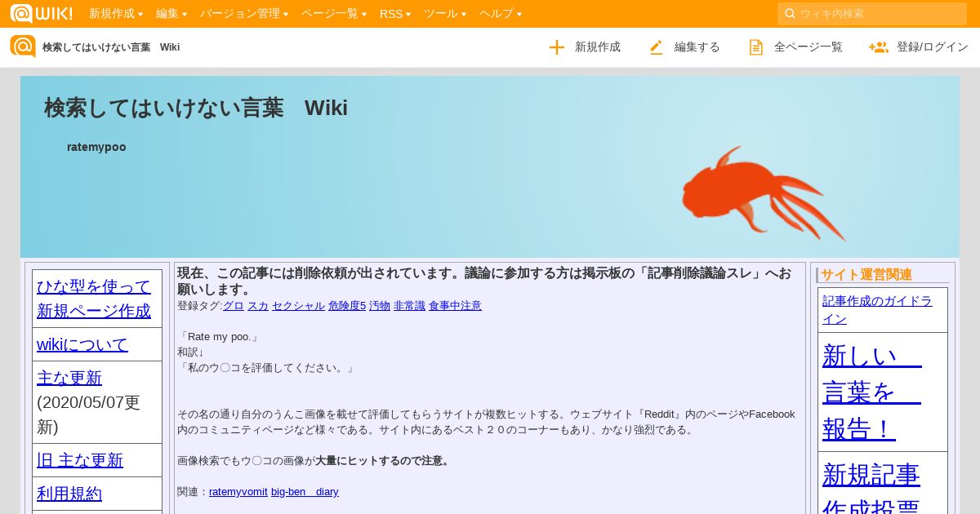980x514 pixels.
Task: Click the ratemypoo page name in banner
Action: pyautogui.click(x=96, y=147)
